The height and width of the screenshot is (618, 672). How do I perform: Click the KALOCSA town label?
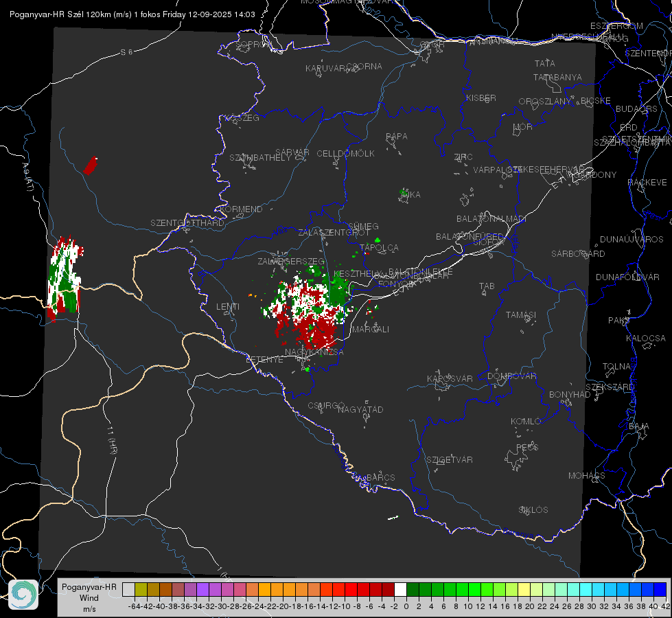tap(645, 339)
